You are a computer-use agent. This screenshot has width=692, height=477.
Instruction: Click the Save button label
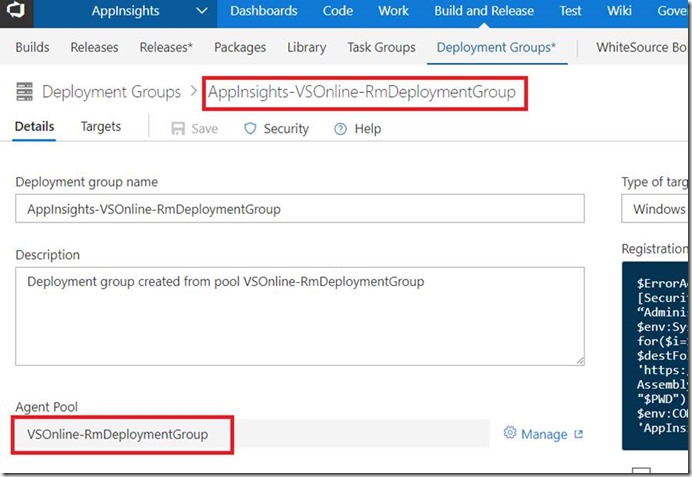[204, 128]
